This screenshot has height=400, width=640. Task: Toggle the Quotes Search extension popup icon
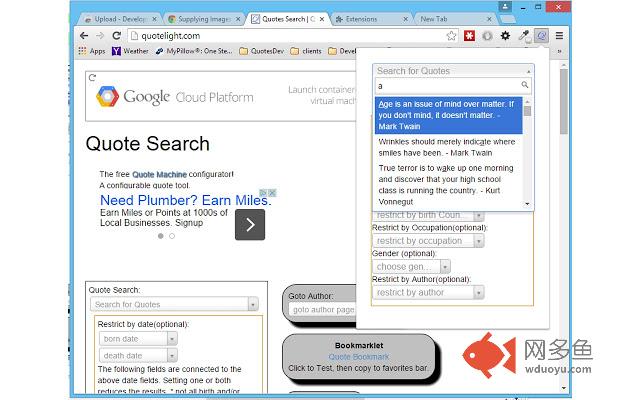click(542, 36)
